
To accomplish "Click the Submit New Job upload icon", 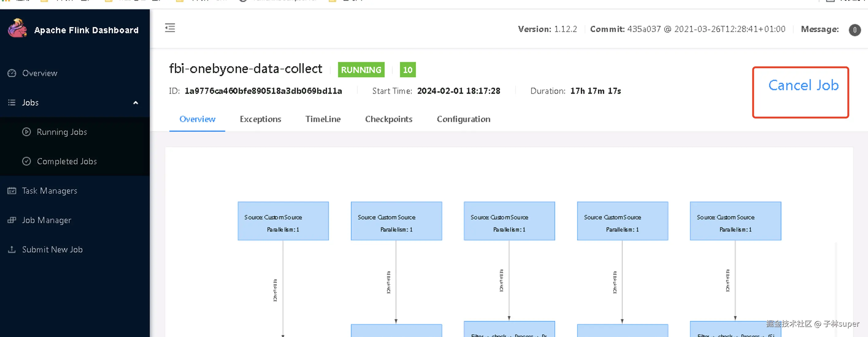I will pyautogui.click(x=12, y=249).
